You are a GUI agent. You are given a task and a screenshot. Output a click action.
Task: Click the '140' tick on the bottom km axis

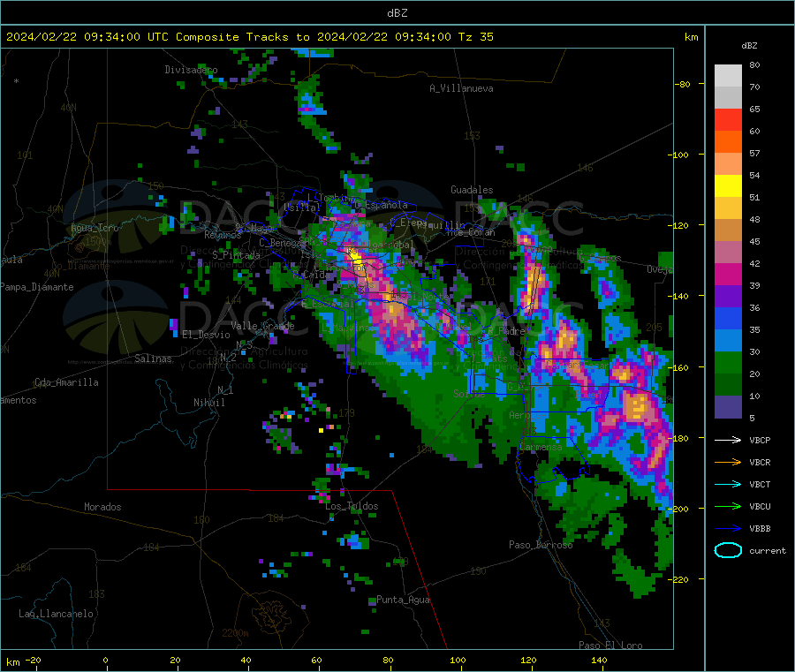tap(599, 660)
